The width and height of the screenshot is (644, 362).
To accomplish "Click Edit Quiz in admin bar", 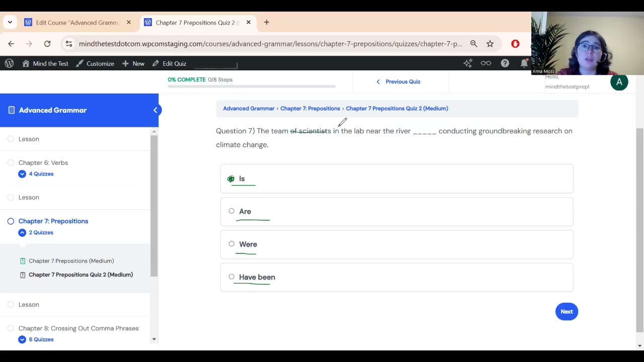I will (170, 63).
